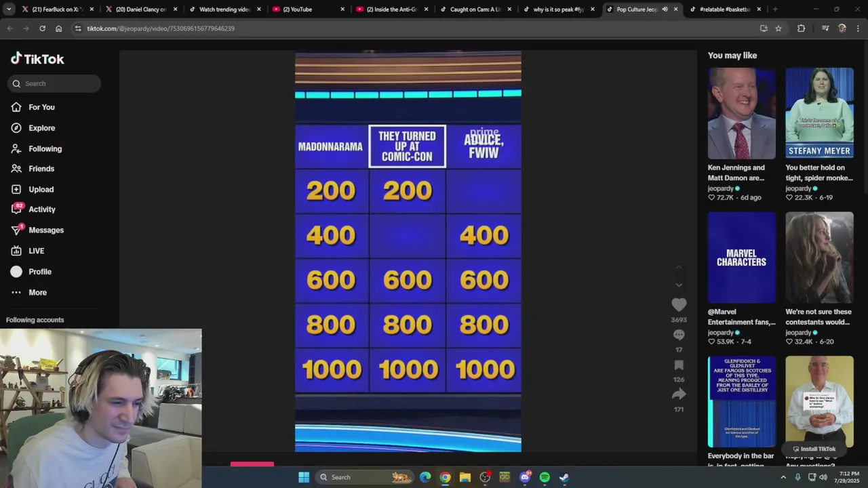Switch to Inside the Anti-G tab
The image size is (868, 488).
pyautogui.click(x=391, y=9)
